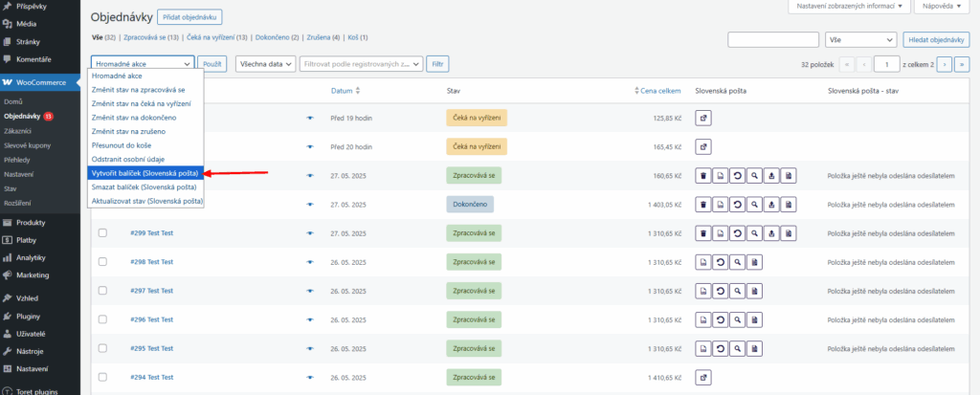980x395 pixels.
Task: Choose Odstranit osobní údaje option
Action: tap(145, 160)
